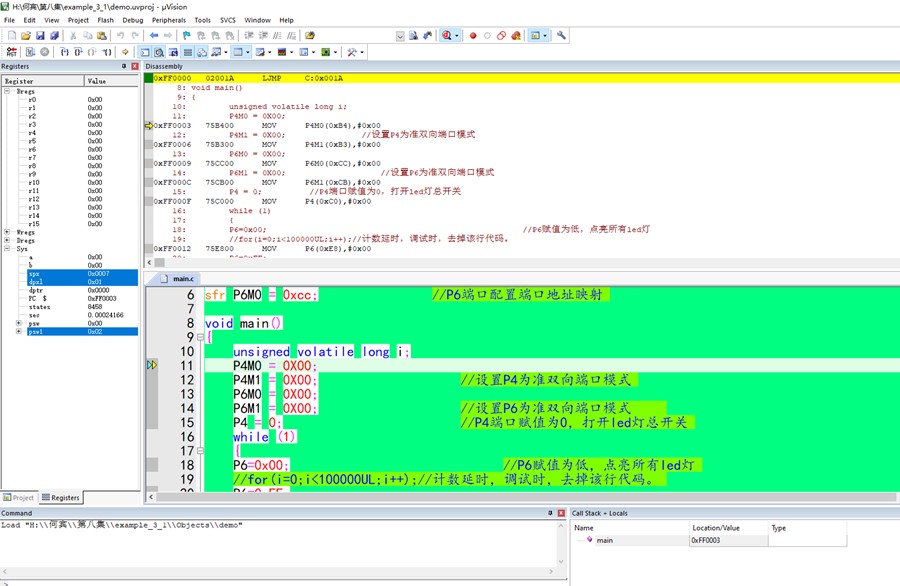Screen dimensions: 900x586
Task: Collapse the Sys register group
Action: point(8,249)
